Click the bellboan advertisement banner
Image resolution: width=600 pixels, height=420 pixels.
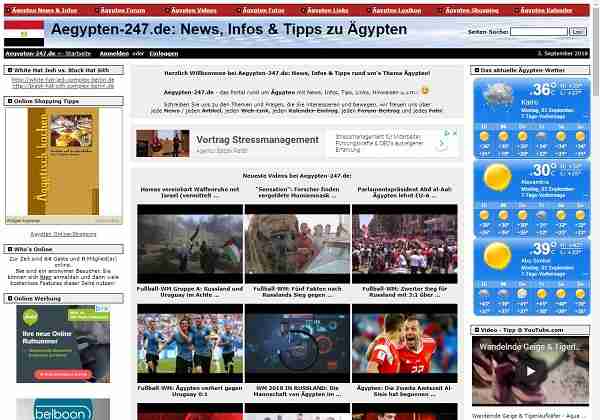click(x=63, y=409)
